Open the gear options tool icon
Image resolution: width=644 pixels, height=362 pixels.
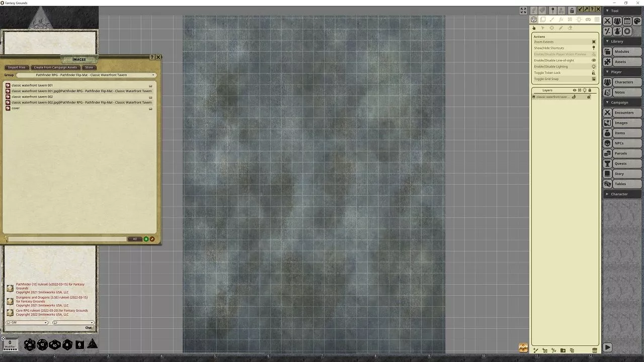[627, 31]
